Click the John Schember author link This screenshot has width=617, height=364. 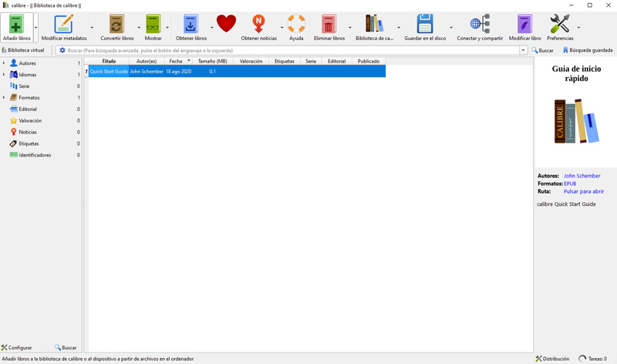pyautogui.click(x=582, y=176)
